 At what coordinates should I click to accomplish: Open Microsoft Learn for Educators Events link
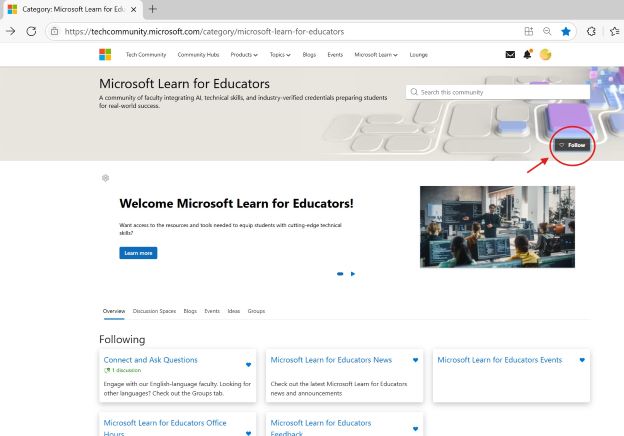point(500,360)
